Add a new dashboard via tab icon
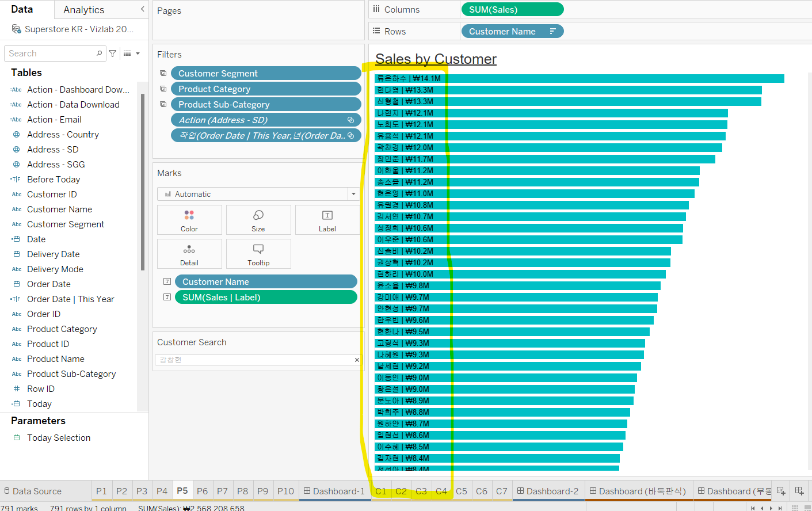Screen dimensions: 812x511 pos(799,491)
